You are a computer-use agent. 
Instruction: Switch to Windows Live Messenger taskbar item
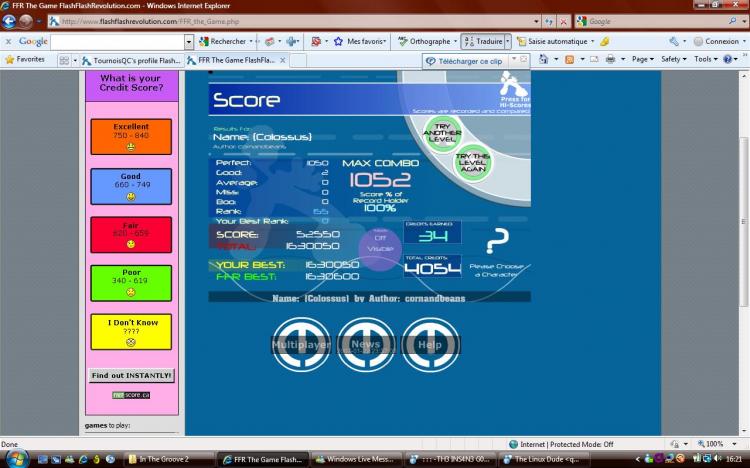(357, 459)
